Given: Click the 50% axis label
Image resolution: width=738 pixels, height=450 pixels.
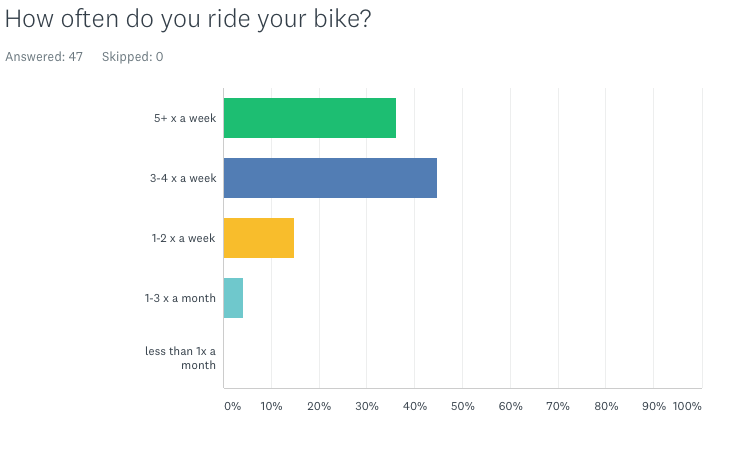Looking at the screenshot, I should point(463,406).
